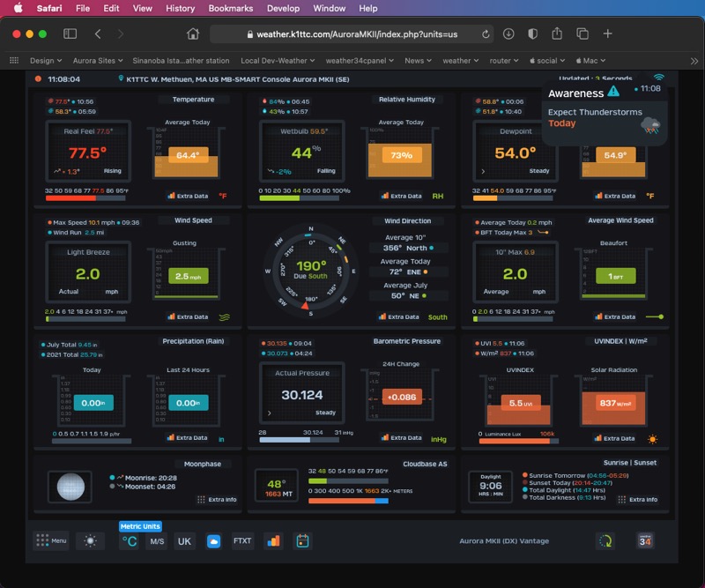Open Precipitation Extra Data
Screen dimensions: 705x588
(x=187, y=437)
